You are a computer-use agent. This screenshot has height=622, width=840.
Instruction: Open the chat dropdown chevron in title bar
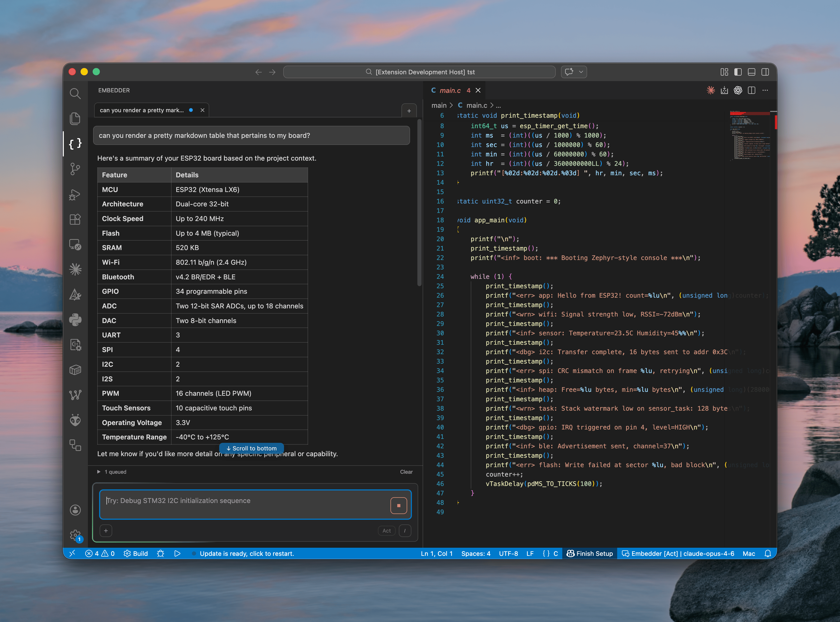pyautogui.click(x=581, y=72)
